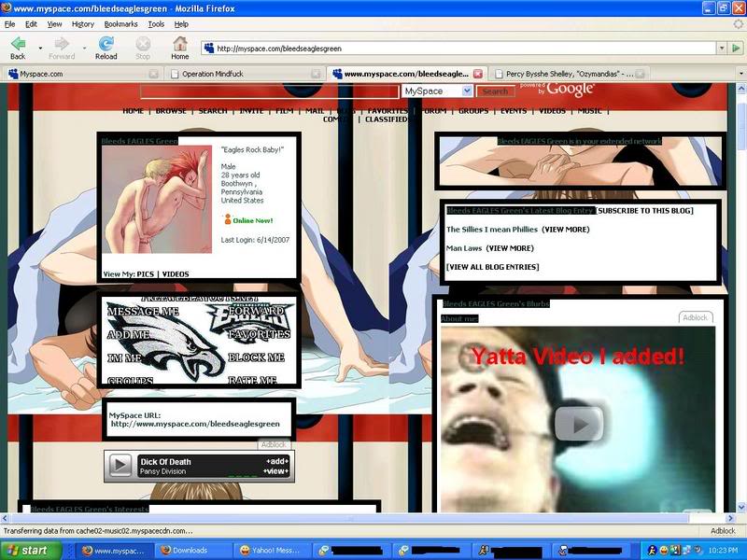The image size is (747, 560).
Task: Open EVENTS in MySpace navigation
Action: [514, 111]
